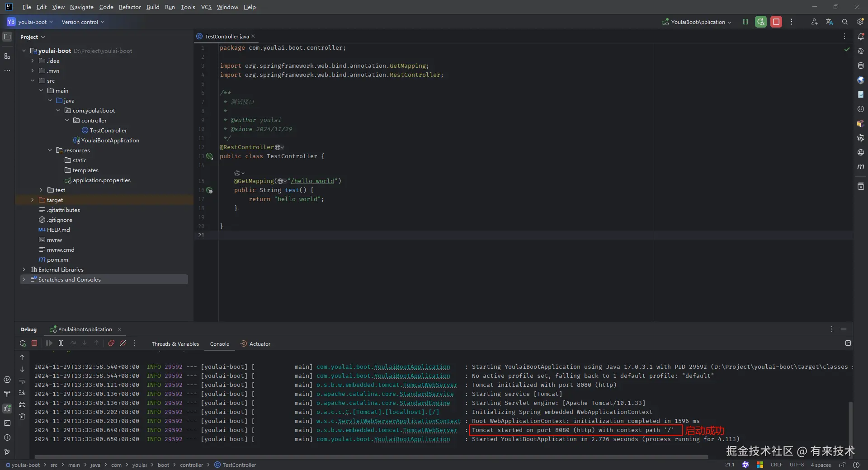
Task: Click the Clear All trash icon in console
Action: (22, 416)
